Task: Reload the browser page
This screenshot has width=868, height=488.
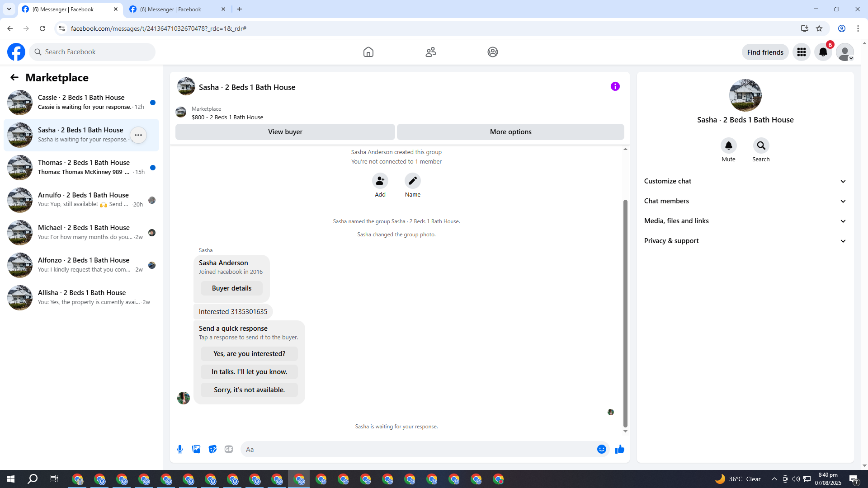Action: tap(42, 28)
